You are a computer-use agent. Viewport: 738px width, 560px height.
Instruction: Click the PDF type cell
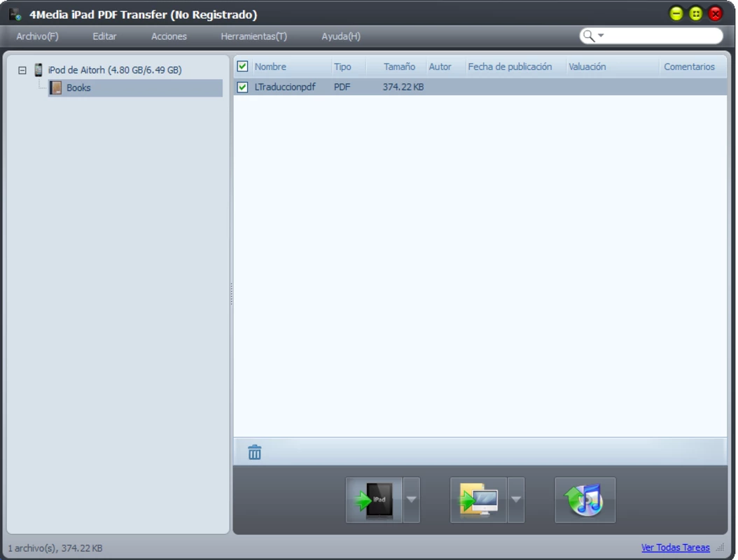pos(342,87)
